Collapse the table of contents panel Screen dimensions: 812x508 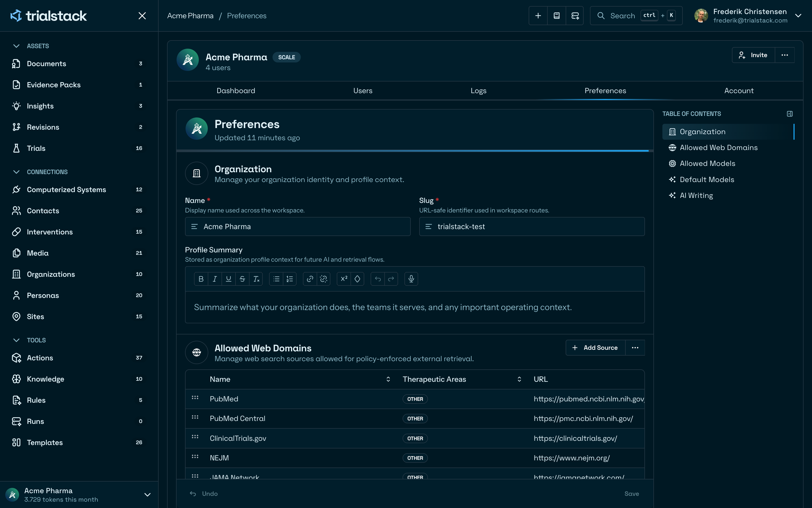(x=790, y=114)
